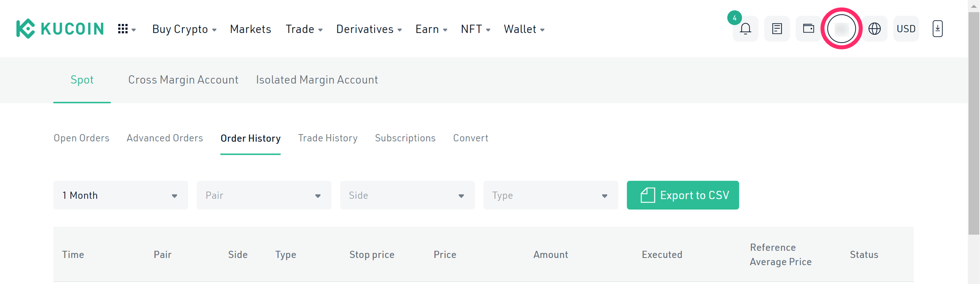Open the Open Orders tab
This screenshot has width=980, height=284.
[x=81, y=138]
